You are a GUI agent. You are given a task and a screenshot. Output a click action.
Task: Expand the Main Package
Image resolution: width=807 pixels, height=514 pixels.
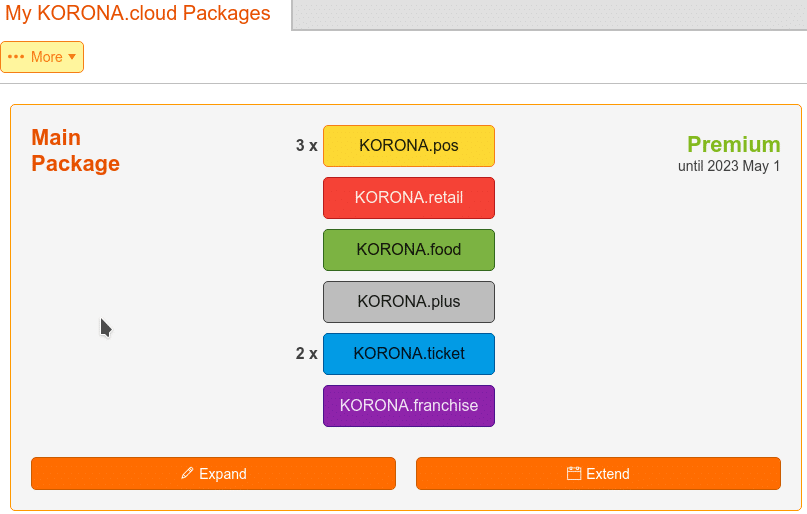click(213, 473)
